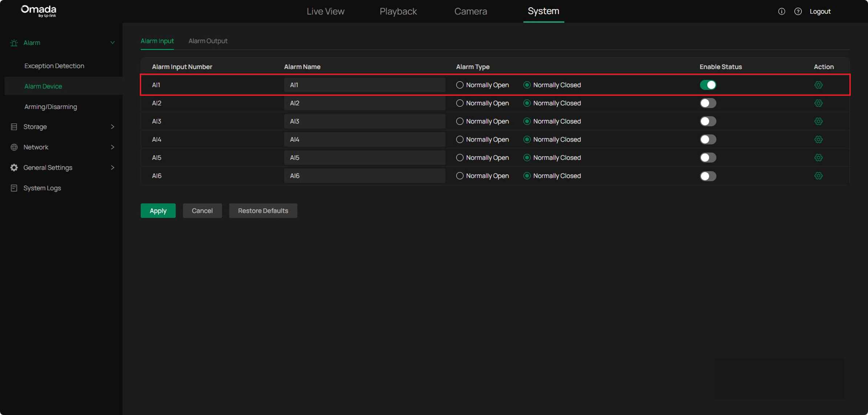Select Normally Closed for AI3
The height and width of the screenshot is (415, 868).
pyautogui.click(x=527, y=121)
